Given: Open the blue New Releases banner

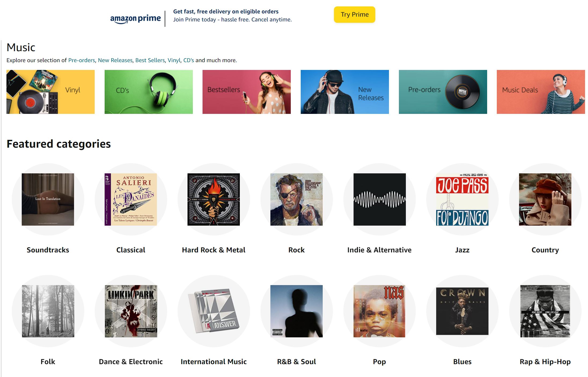Looking at the screenshot, I should click(x=345, y=92).
